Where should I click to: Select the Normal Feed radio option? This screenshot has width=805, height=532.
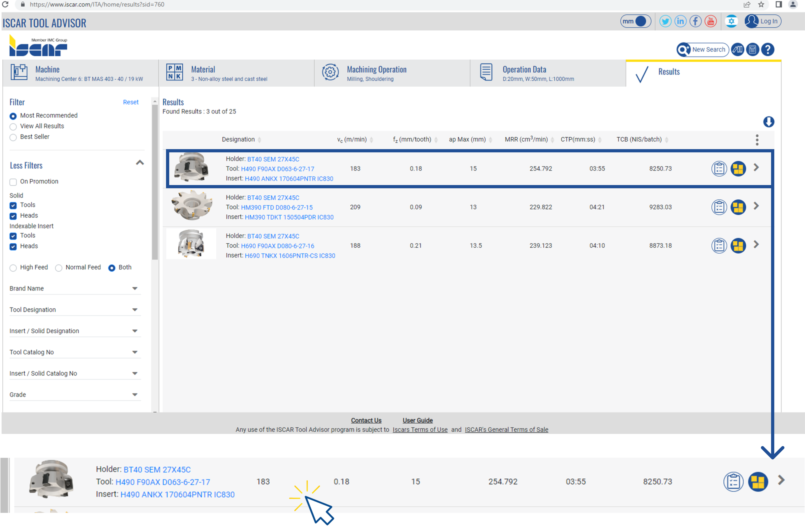[58, 268]
